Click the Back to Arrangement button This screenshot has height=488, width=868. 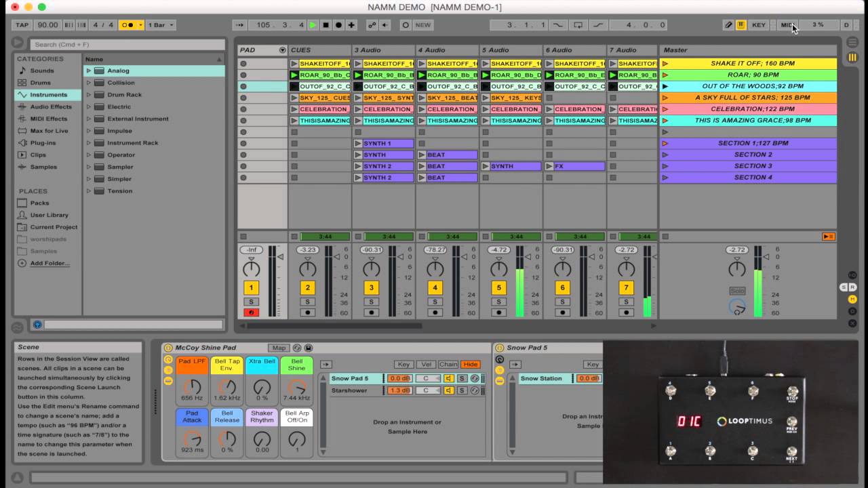828,237
